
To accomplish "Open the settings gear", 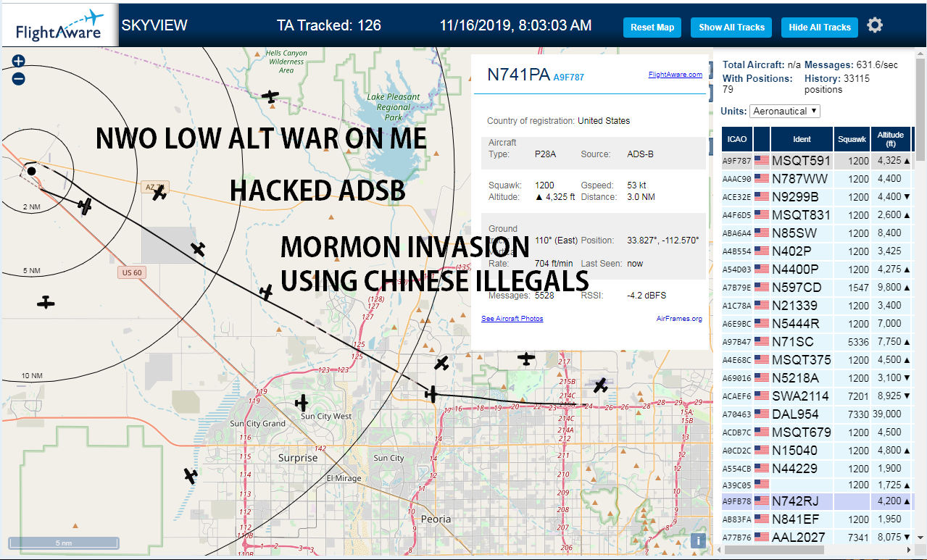I will (875, 25).
